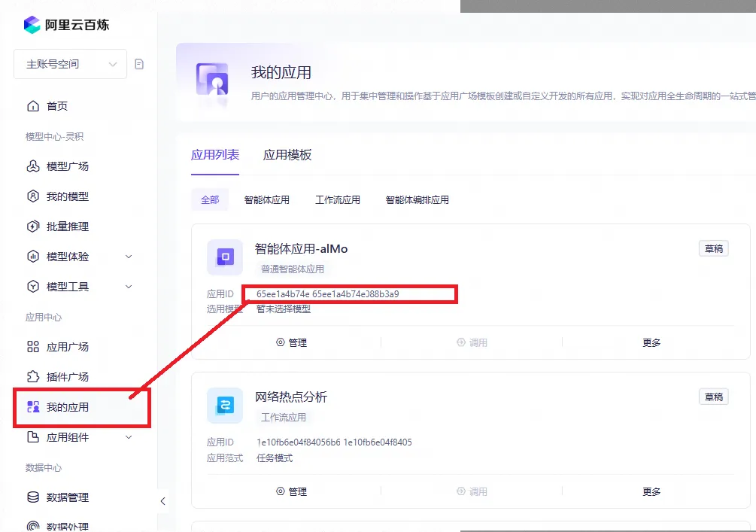This screenshot has width=756, height=532.
Task: Click 更多 on 网络热点分析 card
Action: [651, 491]
